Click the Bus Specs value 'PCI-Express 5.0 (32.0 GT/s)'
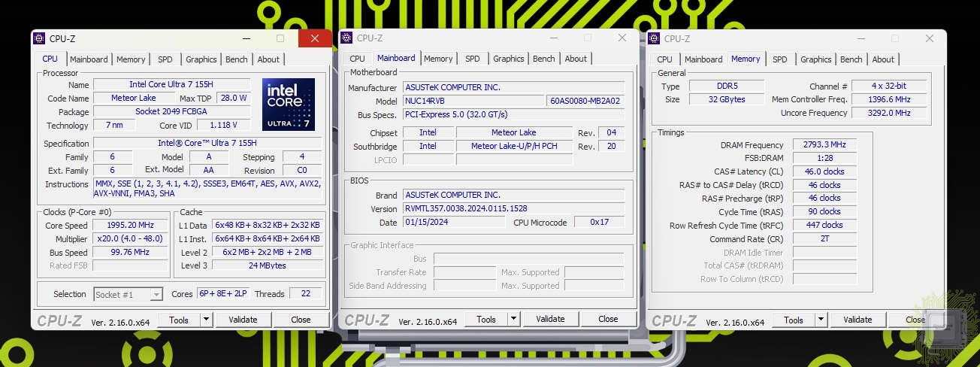This screenshot has height=367, width=980. point(513,114)
